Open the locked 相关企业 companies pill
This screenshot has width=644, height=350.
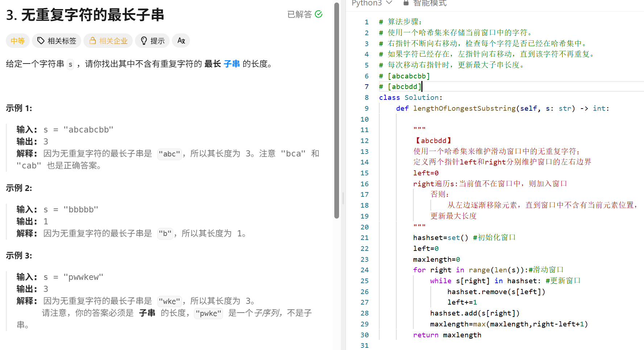coord(108,41)
